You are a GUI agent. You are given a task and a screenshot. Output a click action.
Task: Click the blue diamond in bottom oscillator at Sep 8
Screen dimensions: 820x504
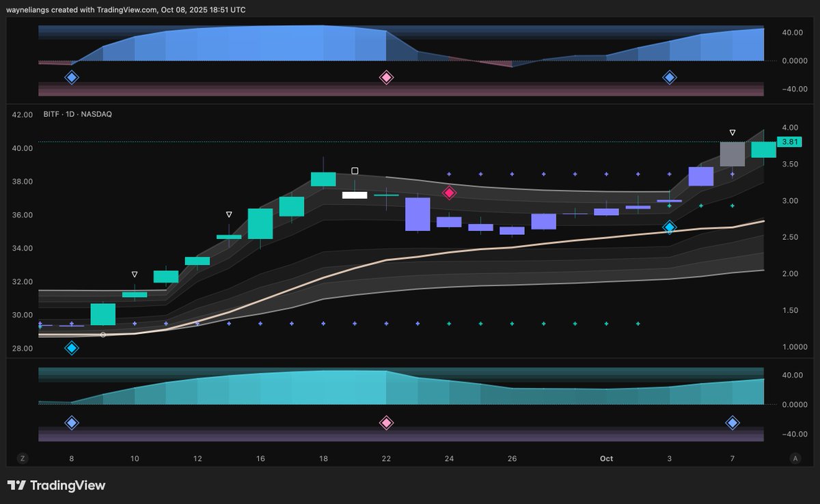coord(72,423)
